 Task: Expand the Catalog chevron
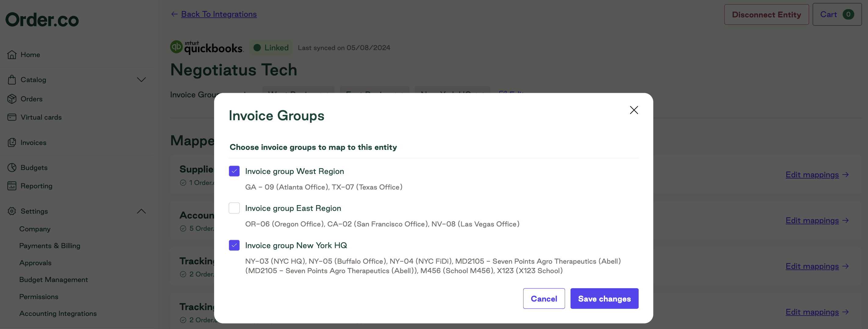(141, 80)
